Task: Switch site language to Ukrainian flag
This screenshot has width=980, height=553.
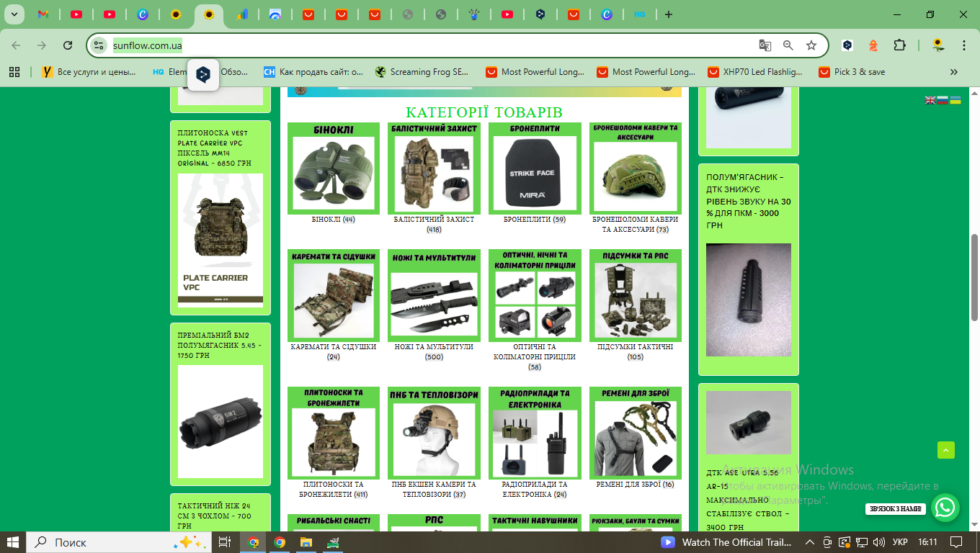Action: [955, 100]
